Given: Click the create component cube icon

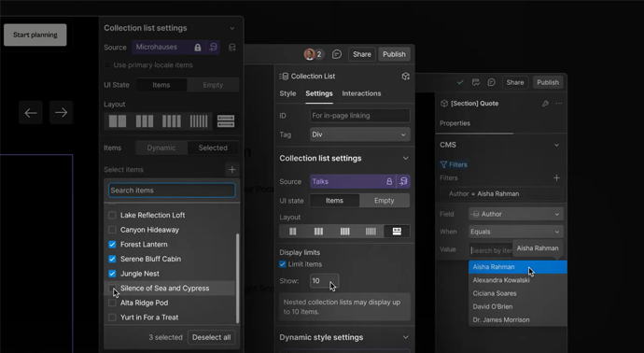Looking at the screenshot, I should pyautogui.click(x=406, y=76).
